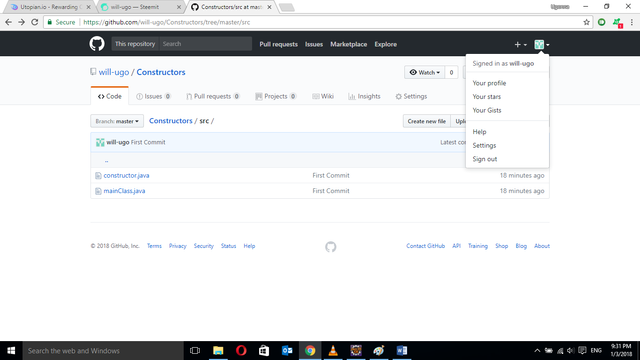Open the repository Pull requests tab
This screenshot has height=360, width=640.
(x=213, y=96)
